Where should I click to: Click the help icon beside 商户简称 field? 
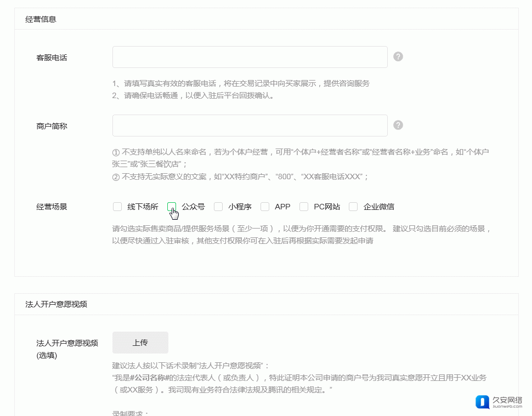tap(398, 126)
